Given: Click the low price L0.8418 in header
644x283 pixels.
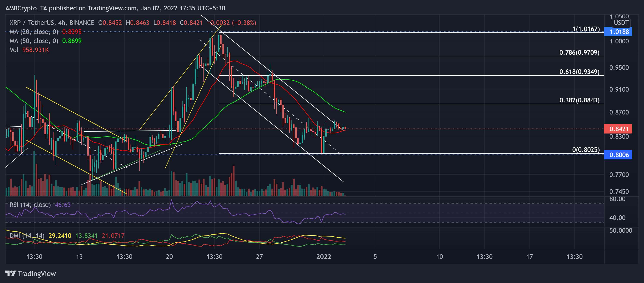Looking at the screenshot, I should pos(164,23).
